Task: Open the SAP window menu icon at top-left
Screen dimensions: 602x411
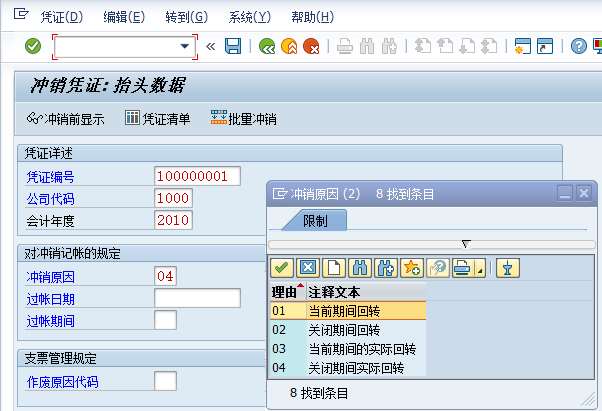Action: (x=21, y=14)
